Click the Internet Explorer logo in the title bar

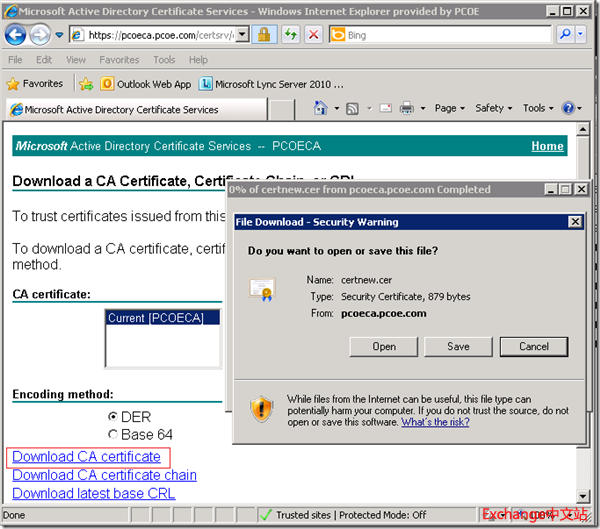tap(10, 11)
